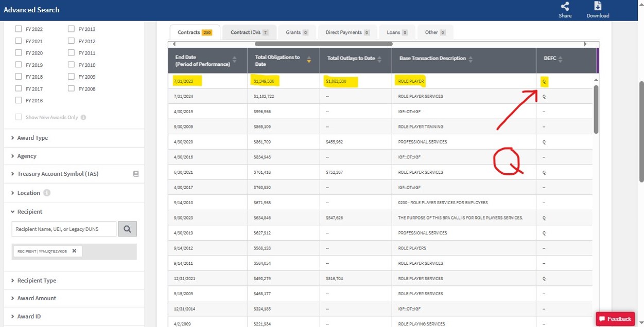Viewport: 644px width, 327px height.
Task: Click the table's vertical scroll up arrow
Action: 596,80
